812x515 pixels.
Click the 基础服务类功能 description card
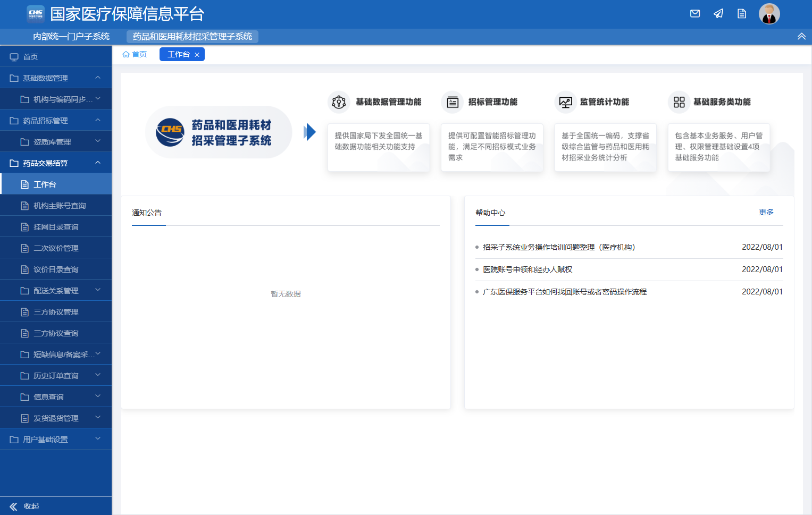[x=718, y=147]
